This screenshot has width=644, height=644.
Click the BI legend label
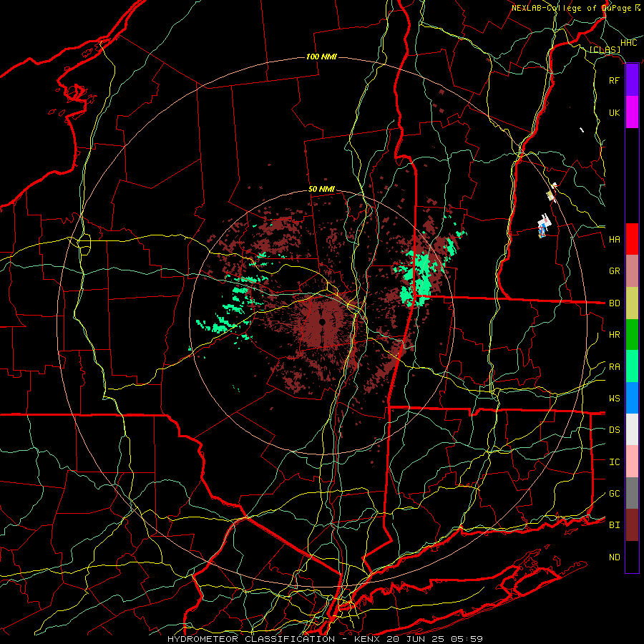point(614,525)
